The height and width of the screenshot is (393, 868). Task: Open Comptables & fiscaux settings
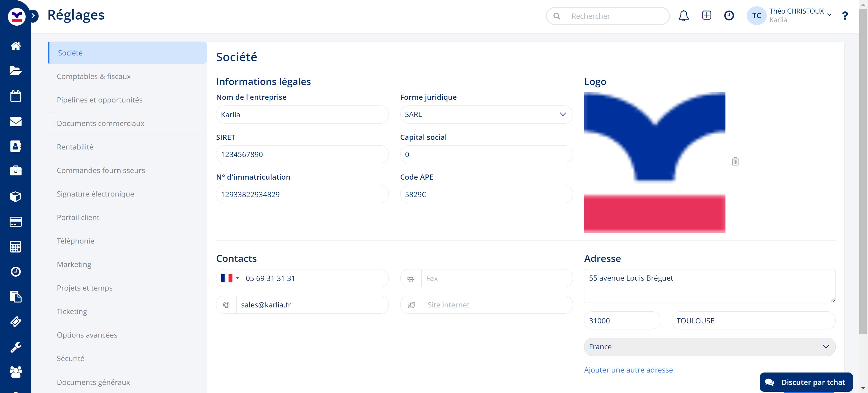coord(94,77)
